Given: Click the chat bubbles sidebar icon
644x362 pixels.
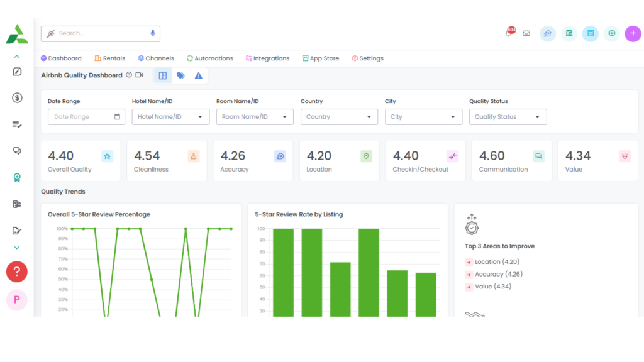Looking at the screenshot, I should (17, 151).
